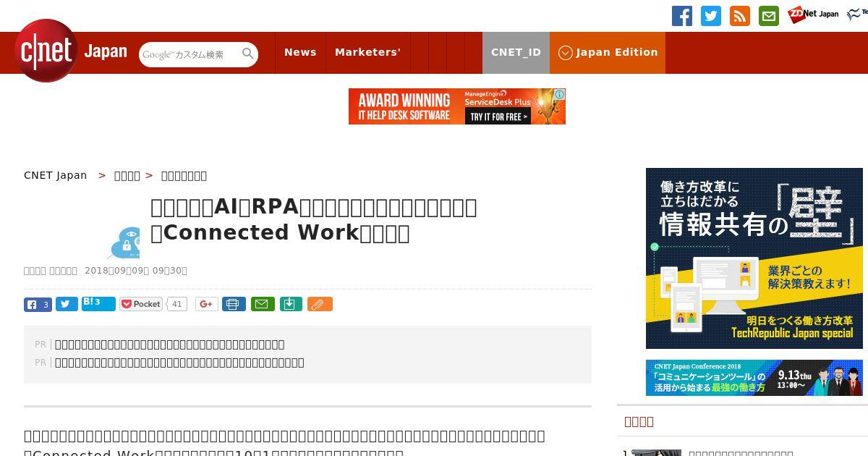
Task: Follow the CNET Japan breadcrumb link
Action: (x=56, y=175)
